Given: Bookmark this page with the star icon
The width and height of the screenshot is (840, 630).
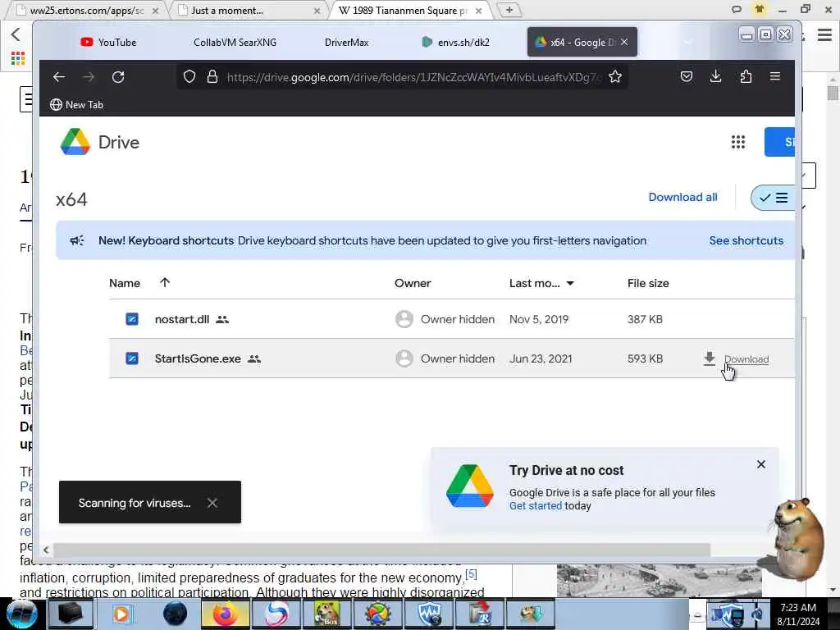Looking at the screenshot, I should pyautogui.click(x=615, y=76).
